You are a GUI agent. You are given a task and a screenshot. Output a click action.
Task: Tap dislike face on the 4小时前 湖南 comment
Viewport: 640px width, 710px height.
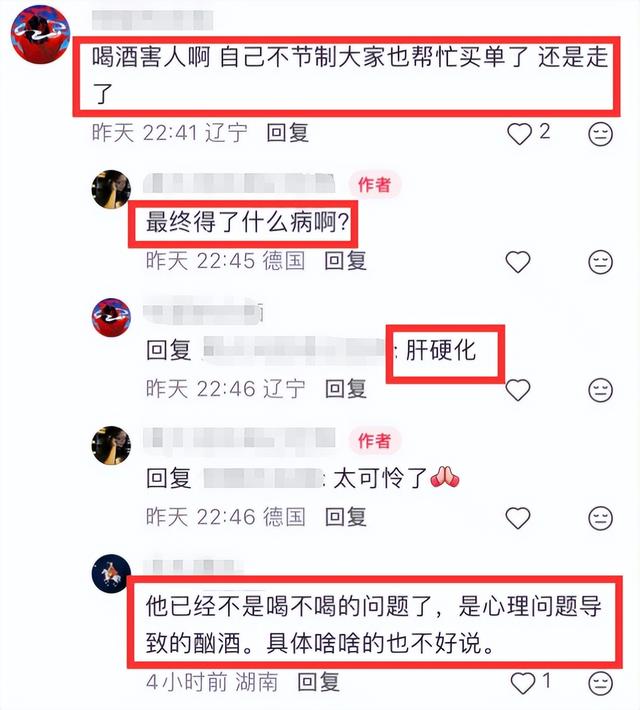600,683
